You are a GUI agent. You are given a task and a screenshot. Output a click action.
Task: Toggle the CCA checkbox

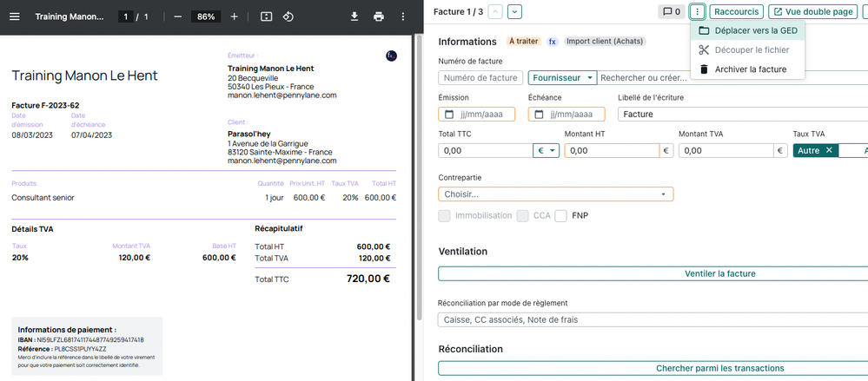point(523,215)
